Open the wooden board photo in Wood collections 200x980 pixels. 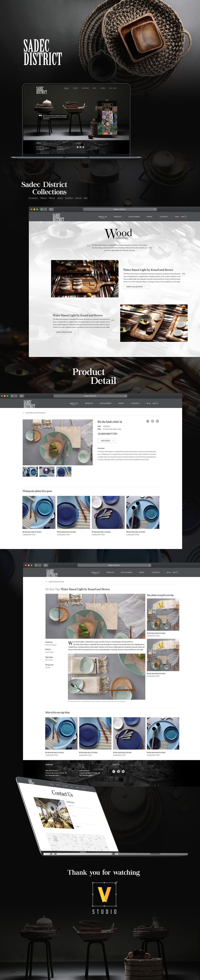pos(85,279)
